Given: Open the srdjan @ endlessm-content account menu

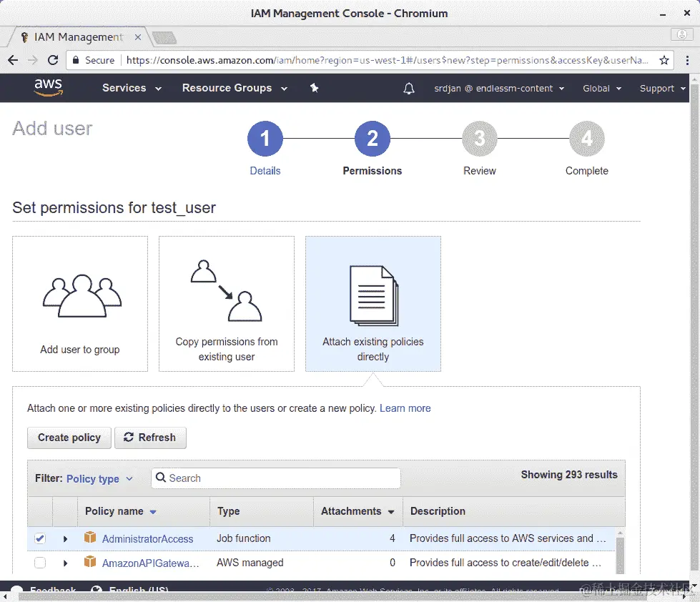Looking at the screenshot, I should pyautogui.click(x=499, y=89).
